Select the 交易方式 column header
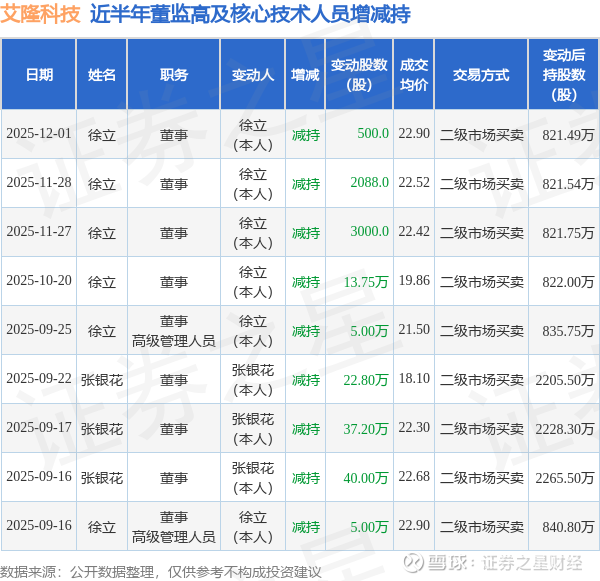The height and width of the screenshot is (581, 600). tap(481, 74)
